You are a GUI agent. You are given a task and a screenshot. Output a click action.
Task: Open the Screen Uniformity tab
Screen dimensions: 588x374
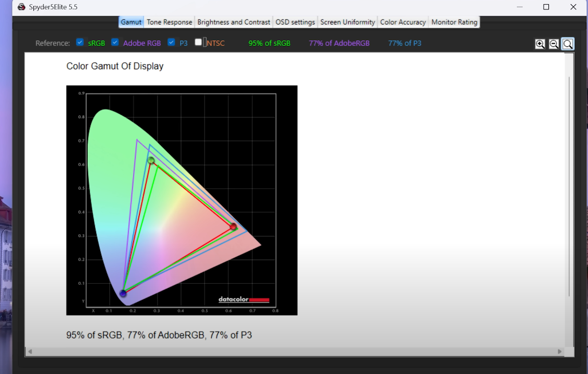pyautogui.click(x=347, y=22)
